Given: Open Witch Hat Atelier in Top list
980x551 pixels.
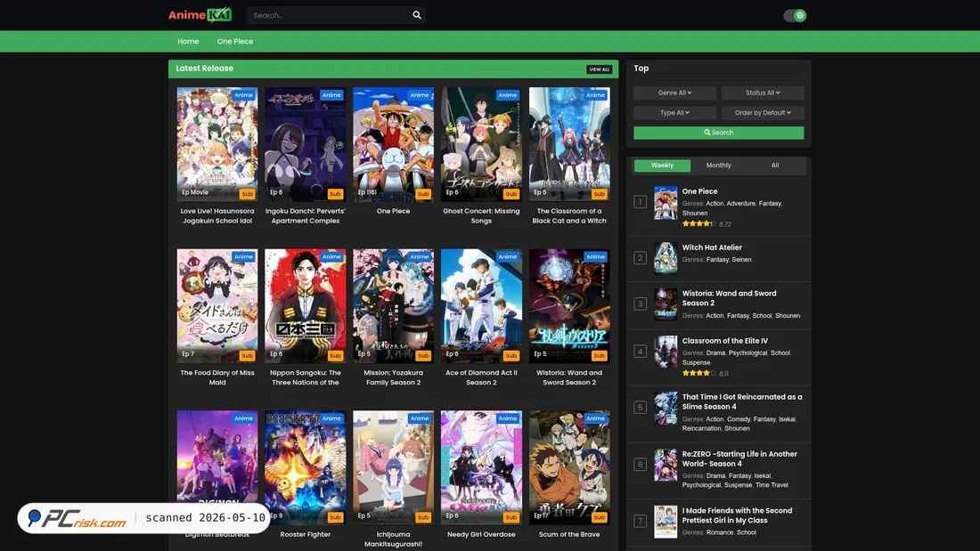Looking at the screenshot, I should pos(712,247).
